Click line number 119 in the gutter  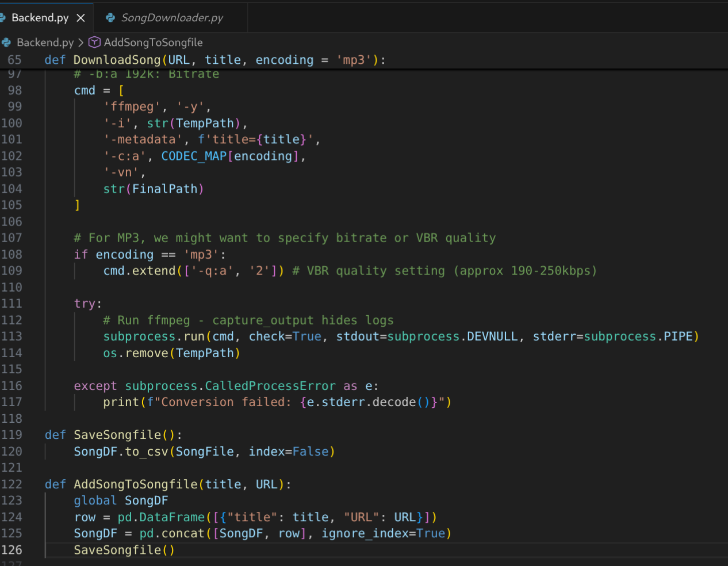tap(12, 435)
